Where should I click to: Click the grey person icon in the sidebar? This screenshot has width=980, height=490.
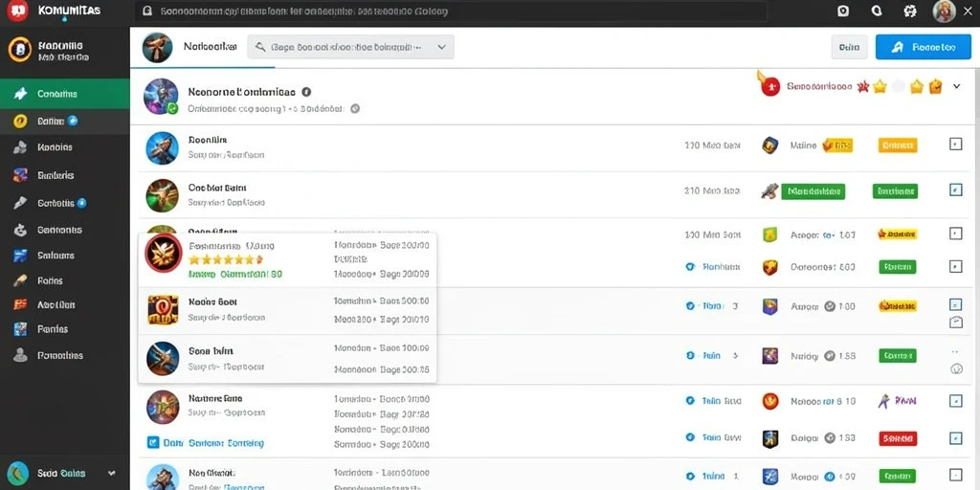pyautogui.click(x=21, y=355)
